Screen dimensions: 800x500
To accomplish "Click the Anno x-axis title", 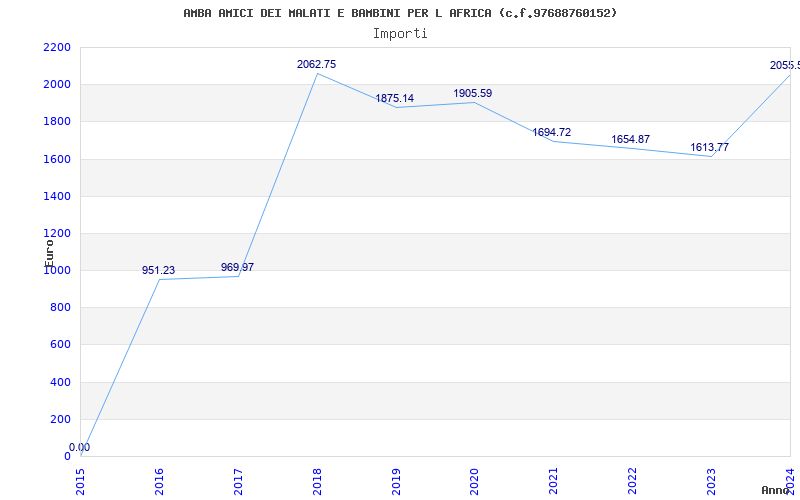I will point(776,490).
